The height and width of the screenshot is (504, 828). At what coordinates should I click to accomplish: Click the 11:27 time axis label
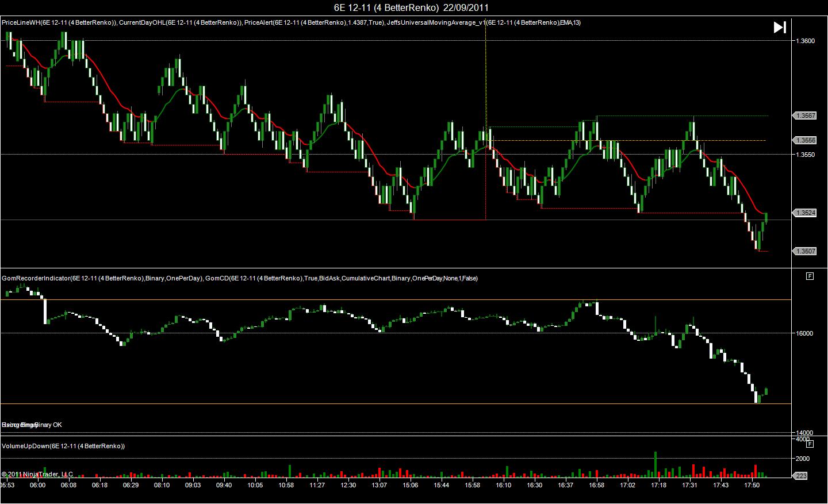click(x=317, y=486)
